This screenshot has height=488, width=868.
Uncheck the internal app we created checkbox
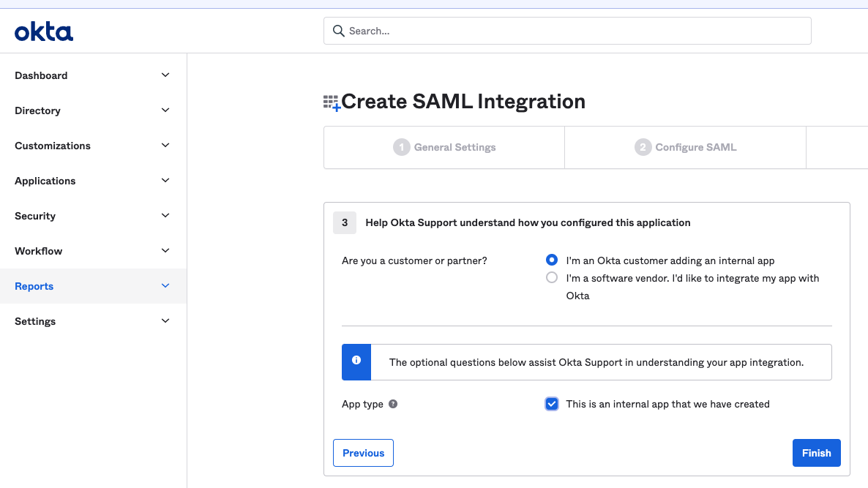pos(551,404)
